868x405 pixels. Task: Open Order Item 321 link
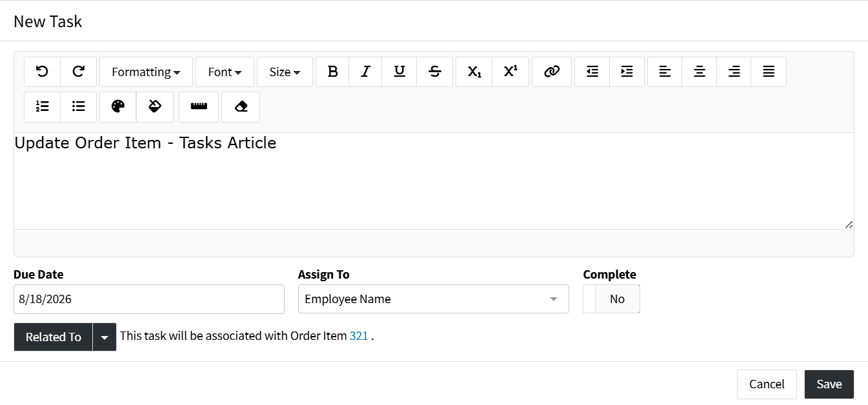[x=359, y=336]
